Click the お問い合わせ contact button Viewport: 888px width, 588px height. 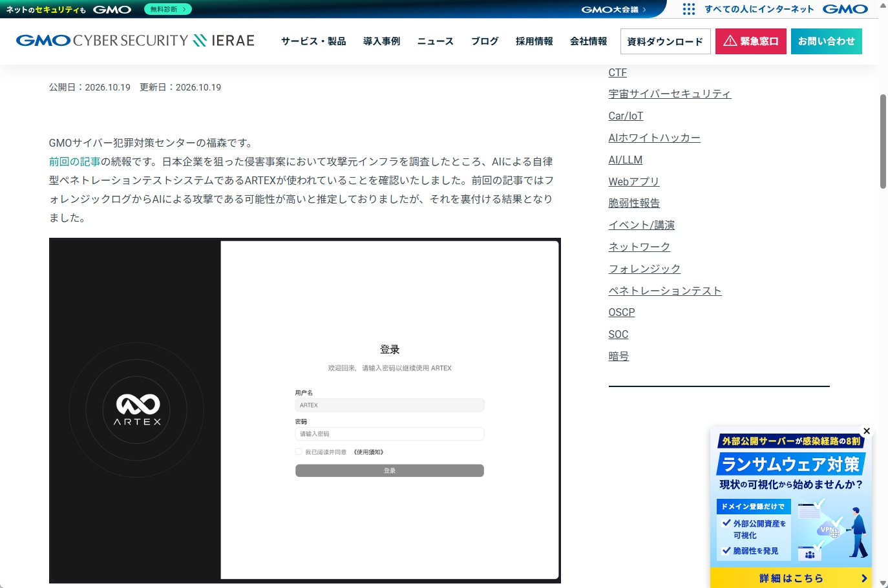coord(827,41)
